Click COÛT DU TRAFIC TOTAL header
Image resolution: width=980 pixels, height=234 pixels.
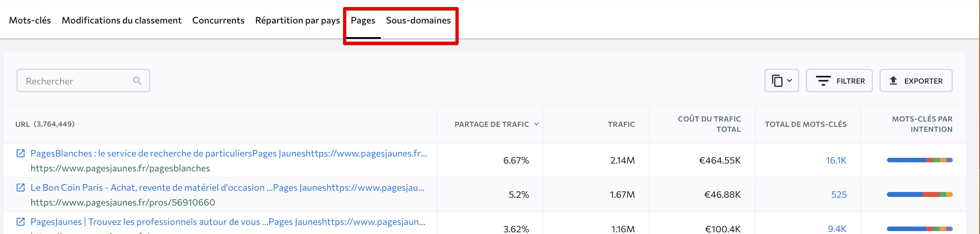(709, 124)
